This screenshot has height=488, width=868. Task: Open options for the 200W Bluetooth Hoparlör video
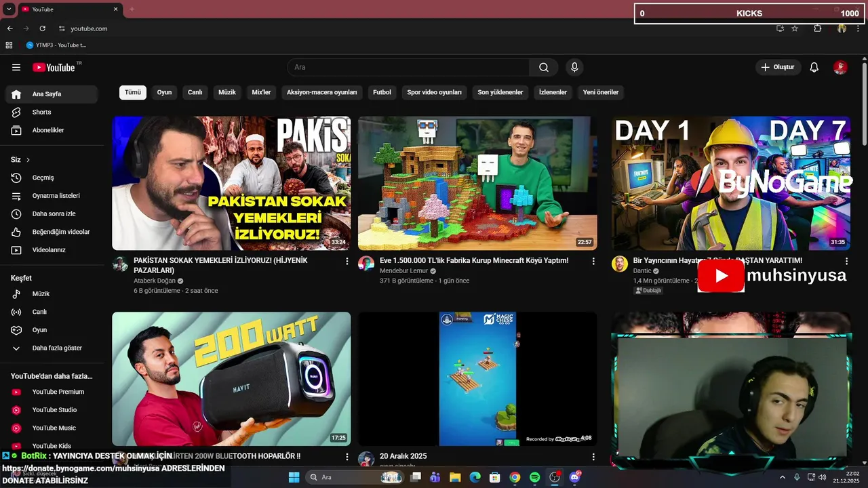coord(347,457)
